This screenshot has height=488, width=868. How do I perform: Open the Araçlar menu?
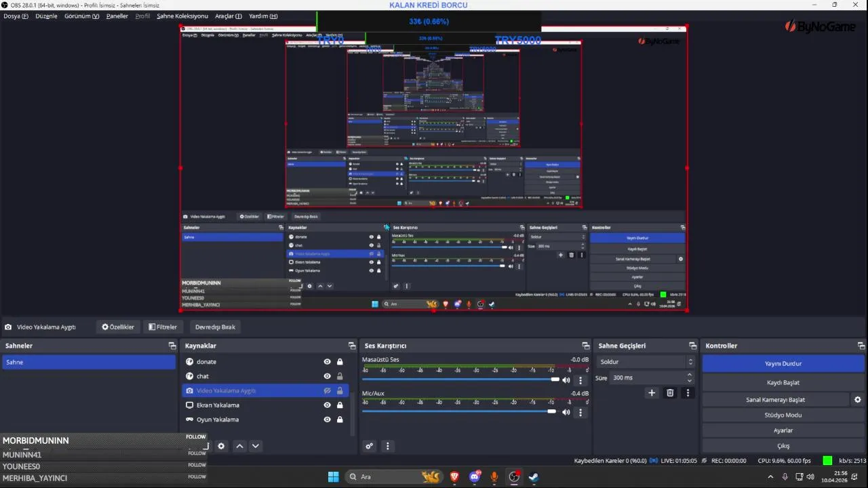(229, 16)
